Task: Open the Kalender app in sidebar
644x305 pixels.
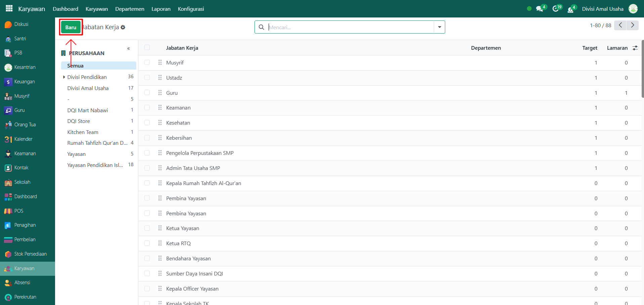Action: (23, 139)
